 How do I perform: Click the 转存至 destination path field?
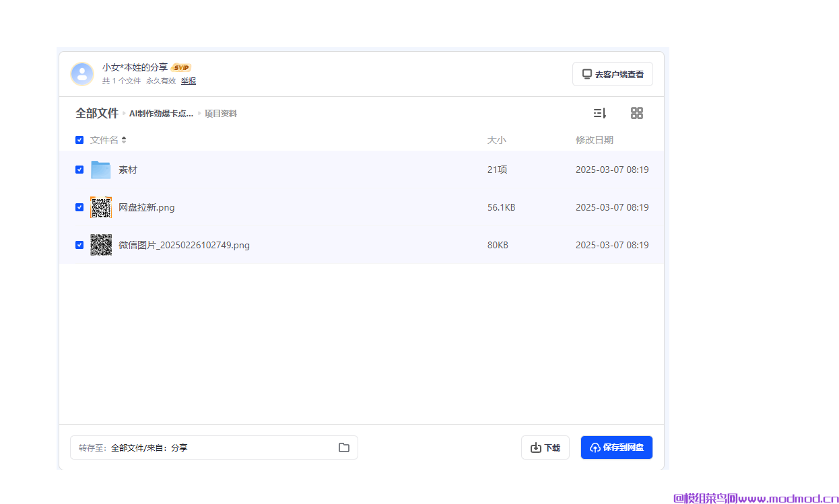(214, 447)
